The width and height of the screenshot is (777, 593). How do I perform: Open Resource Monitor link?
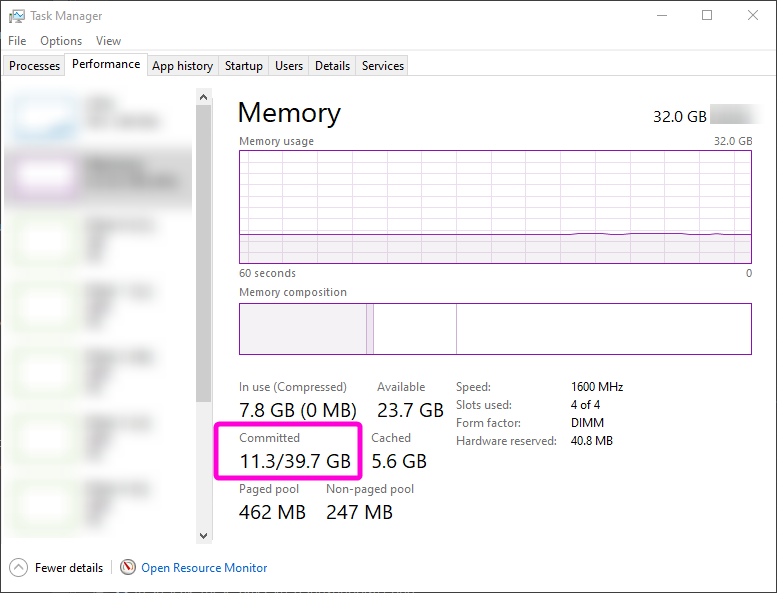pos(204,567)
